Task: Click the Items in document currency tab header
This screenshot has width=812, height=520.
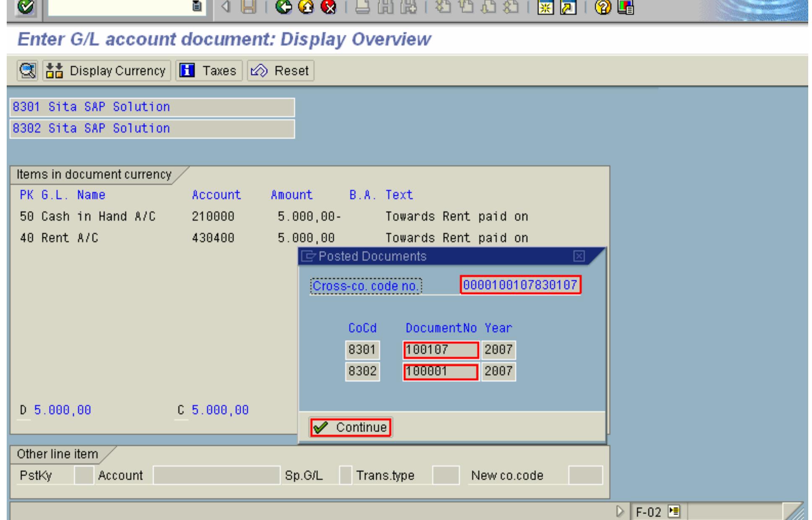Action: point(94,174)
